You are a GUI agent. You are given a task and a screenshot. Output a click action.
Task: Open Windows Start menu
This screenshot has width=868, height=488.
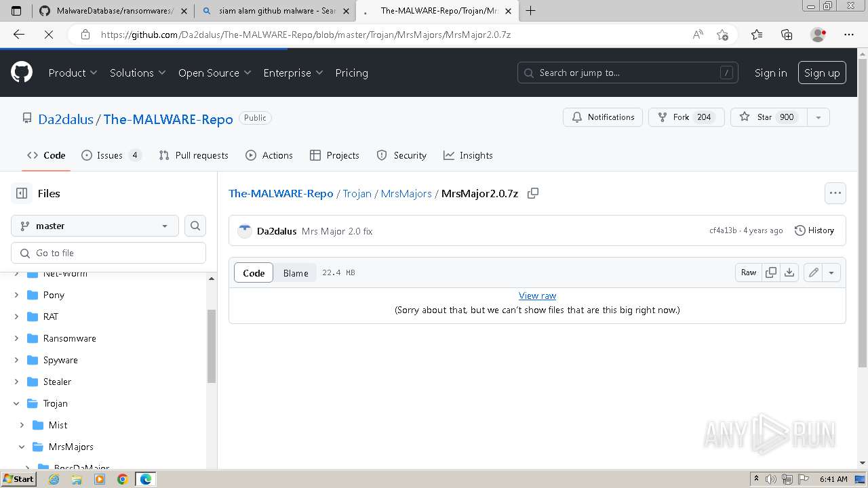click(18, 479)
